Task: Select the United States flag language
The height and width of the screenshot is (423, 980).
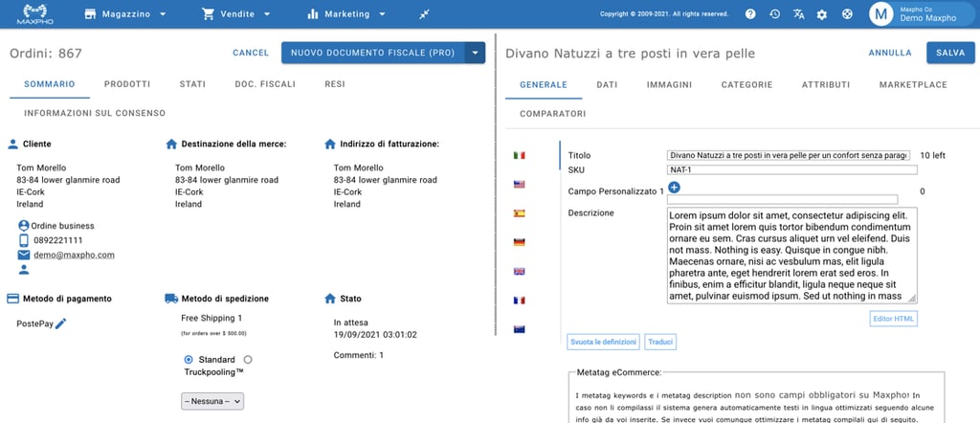Action: (519, 185)
